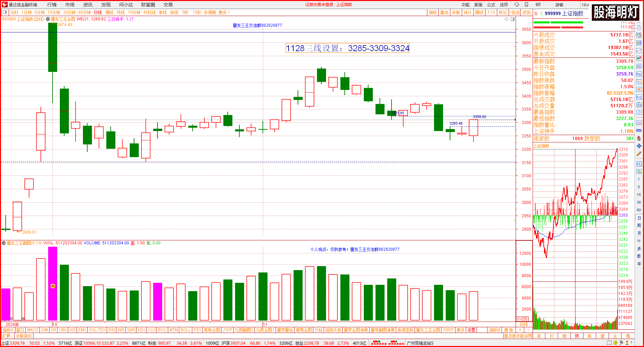Open the 资讯 menu
Image resolution: width=644 pixels, height=347 pixels.
tap(88, 5)
